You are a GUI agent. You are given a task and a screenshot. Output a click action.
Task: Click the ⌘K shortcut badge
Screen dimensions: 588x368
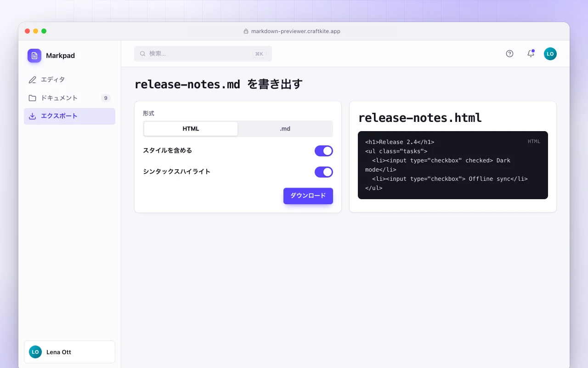pyautogui.click(x=259, y=54)
